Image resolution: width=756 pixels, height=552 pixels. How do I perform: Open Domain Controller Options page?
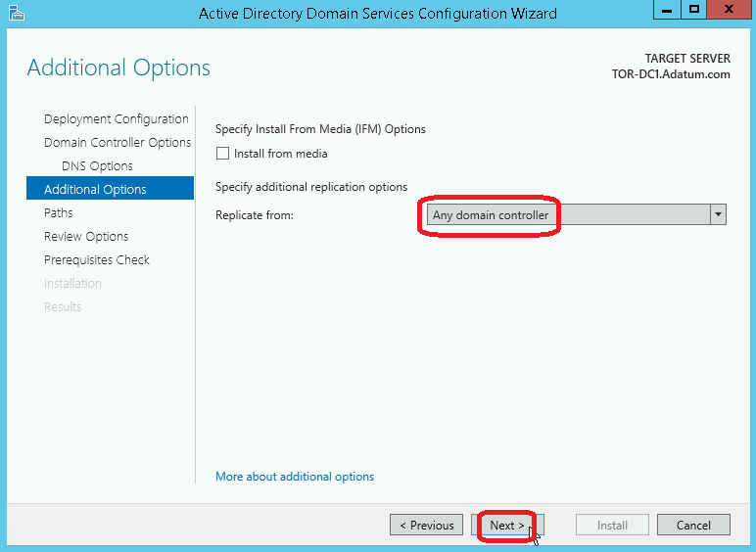(x=118, y=143)
